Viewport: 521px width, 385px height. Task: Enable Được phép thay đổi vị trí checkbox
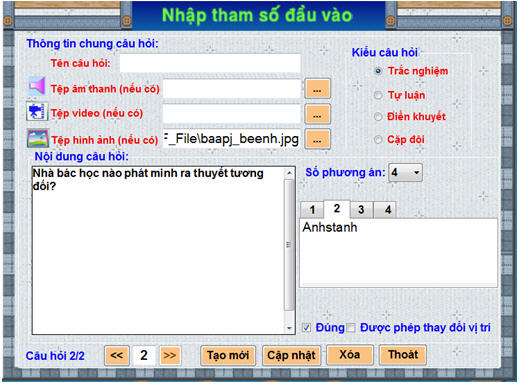tap(351, 328)
